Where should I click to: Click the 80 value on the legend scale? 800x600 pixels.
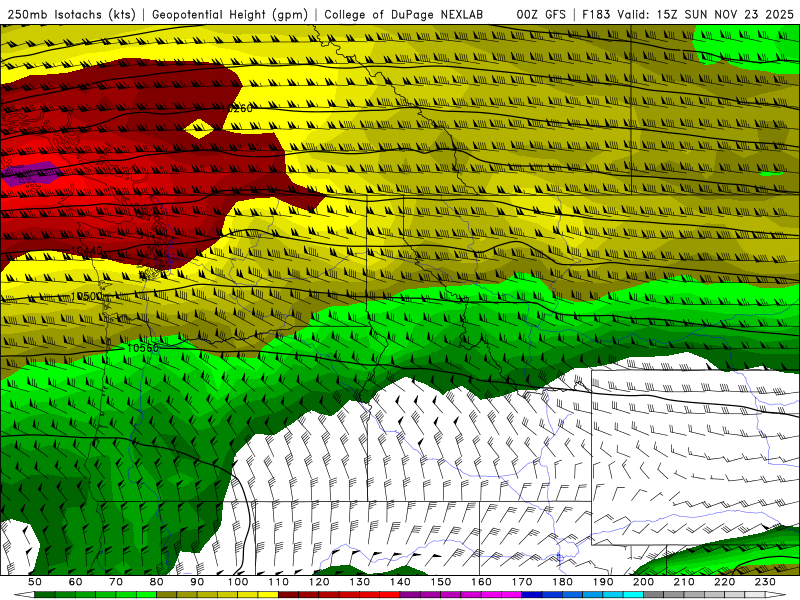[x=157, y=582]
